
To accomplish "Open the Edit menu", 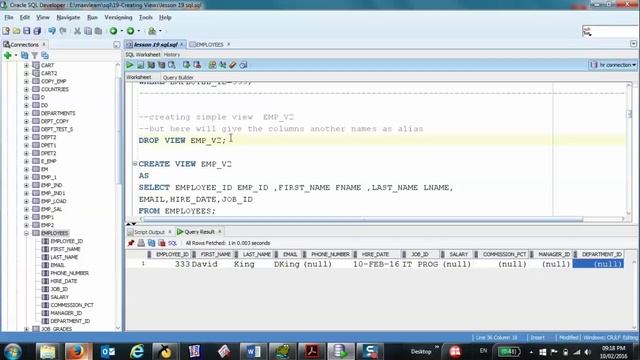I will click(x=24, y=18).
